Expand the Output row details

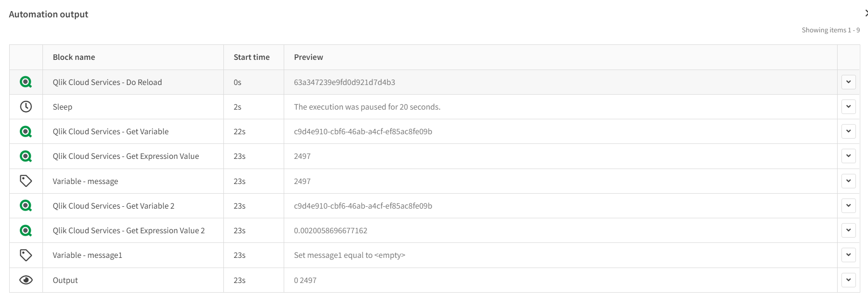848,280
